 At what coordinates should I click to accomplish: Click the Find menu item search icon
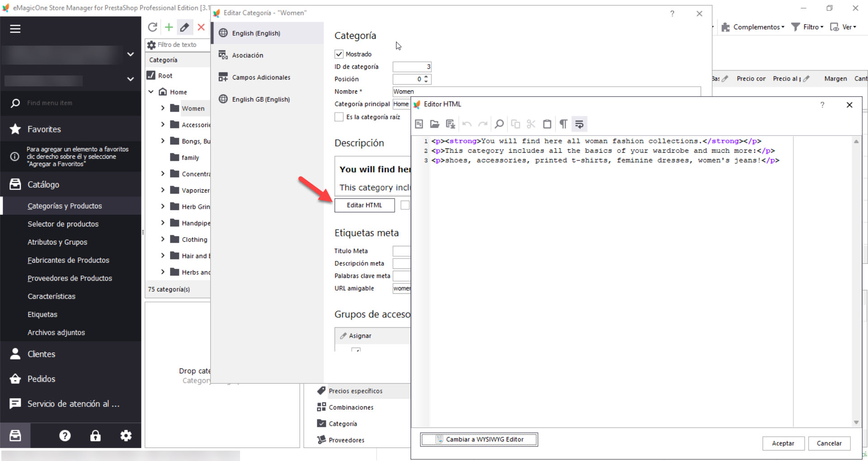coord(15,103)
